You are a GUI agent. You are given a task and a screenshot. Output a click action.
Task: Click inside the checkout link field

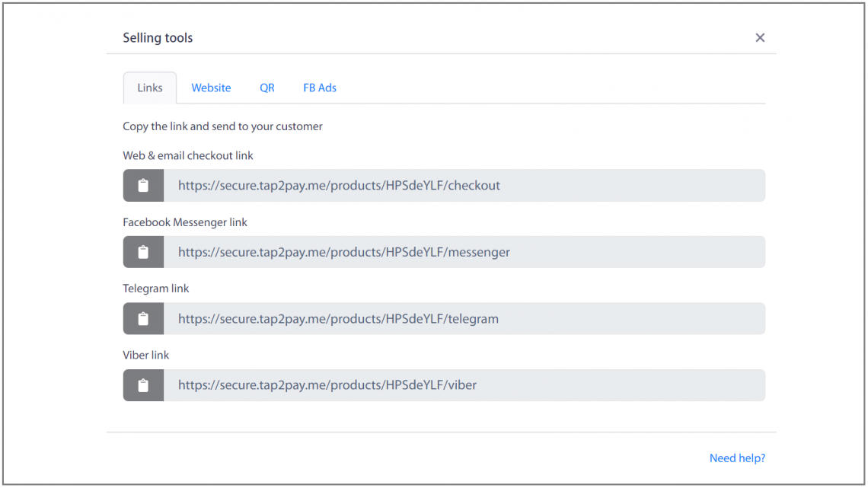[464, 185]
